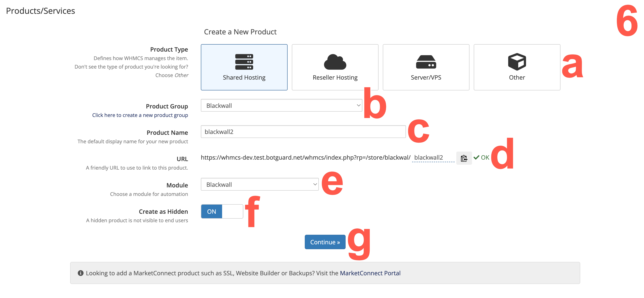Select the Shared Hosting product type
The width and height of the screenshot is (644, 298).
[244, 67]
